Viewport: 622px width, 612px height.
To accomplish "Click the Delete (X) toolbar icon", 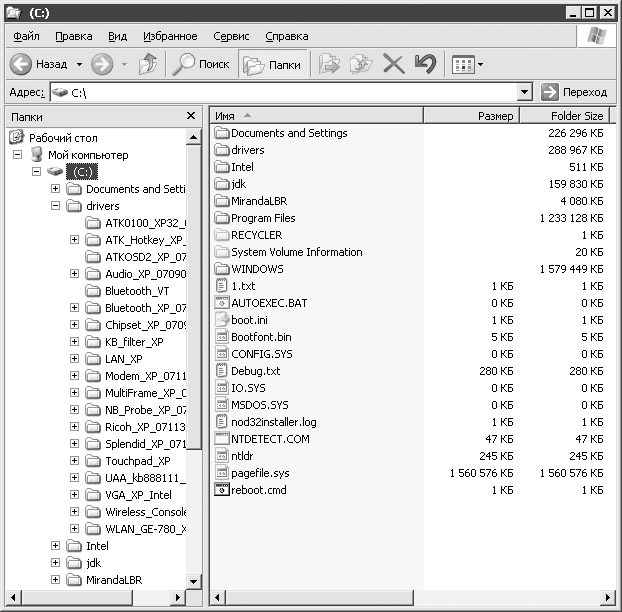I will click(394, 64).
